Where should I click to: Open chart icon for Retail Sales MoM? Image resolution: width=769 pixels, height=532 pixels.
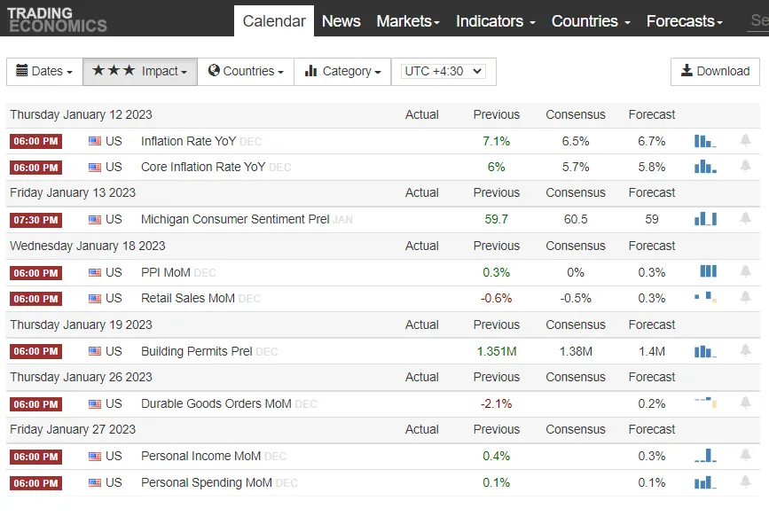(x=705, y=297)
